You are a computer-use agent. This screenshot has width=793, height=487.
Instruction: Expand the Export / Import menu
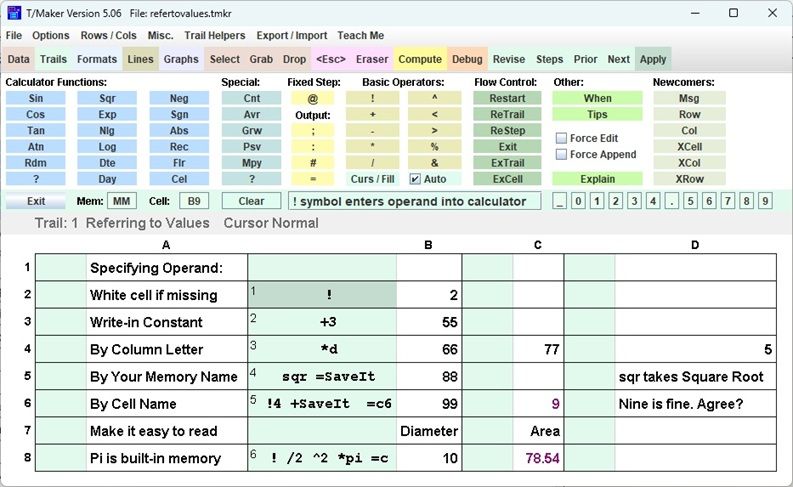point(290,35)
